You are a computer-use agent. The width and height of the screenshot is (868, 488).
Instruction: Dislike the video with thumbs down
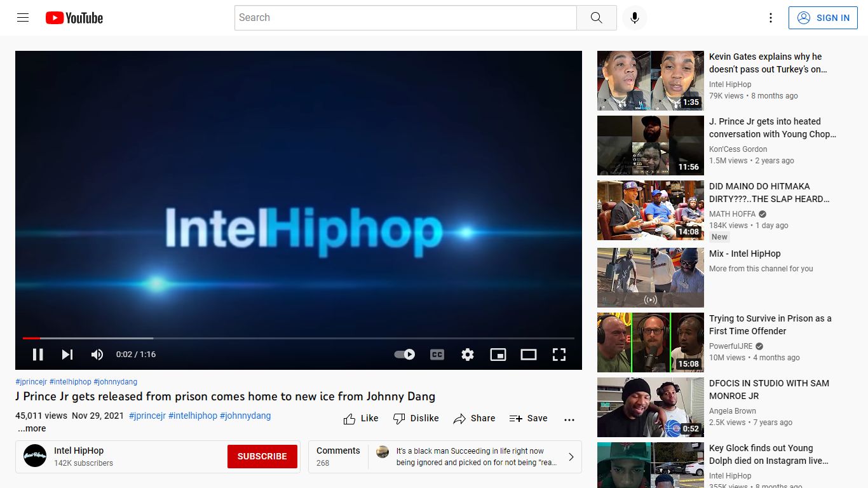[x=416, y=418]
